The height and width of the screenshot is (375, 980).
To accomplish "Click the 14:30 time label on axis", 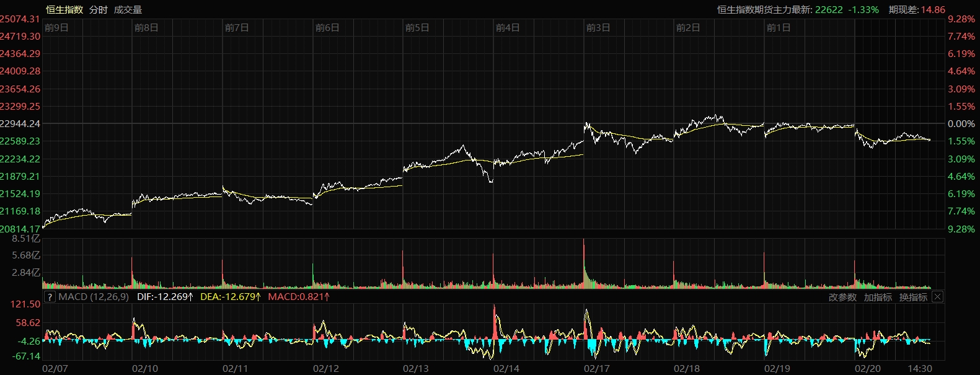I will tap(920, 369).
